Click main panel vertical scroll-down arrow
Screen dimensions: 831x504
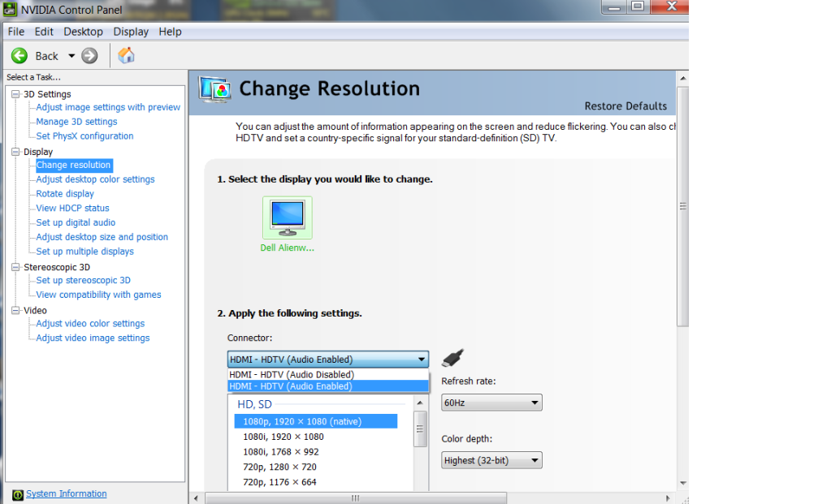[682, 483]
